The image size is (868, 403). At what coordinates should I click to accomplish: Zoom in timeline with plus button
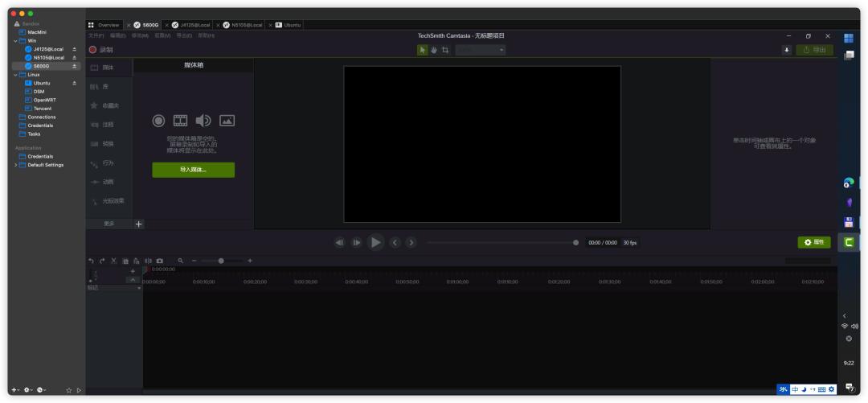pyautogui.click(x=250, y=261)
